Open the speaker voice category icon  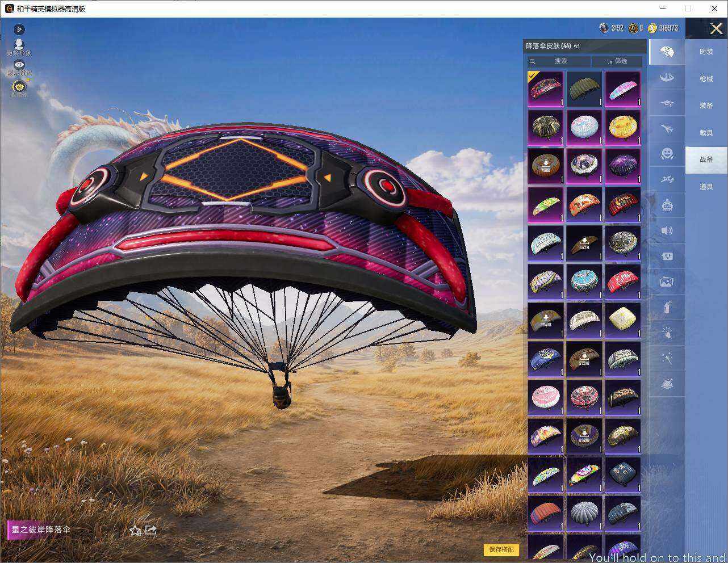pyautogui.click(x=667, y=230)
